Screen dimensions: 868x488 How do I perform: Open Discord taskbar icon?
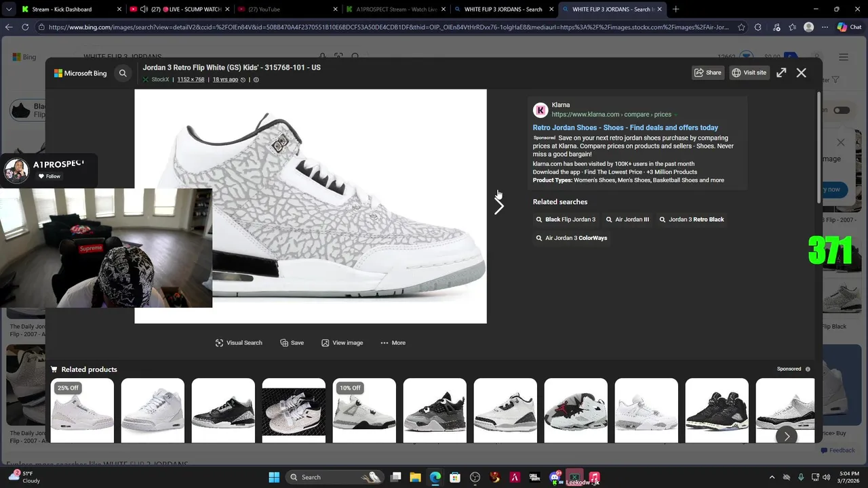pyautogui.click(x=555, y=477)
